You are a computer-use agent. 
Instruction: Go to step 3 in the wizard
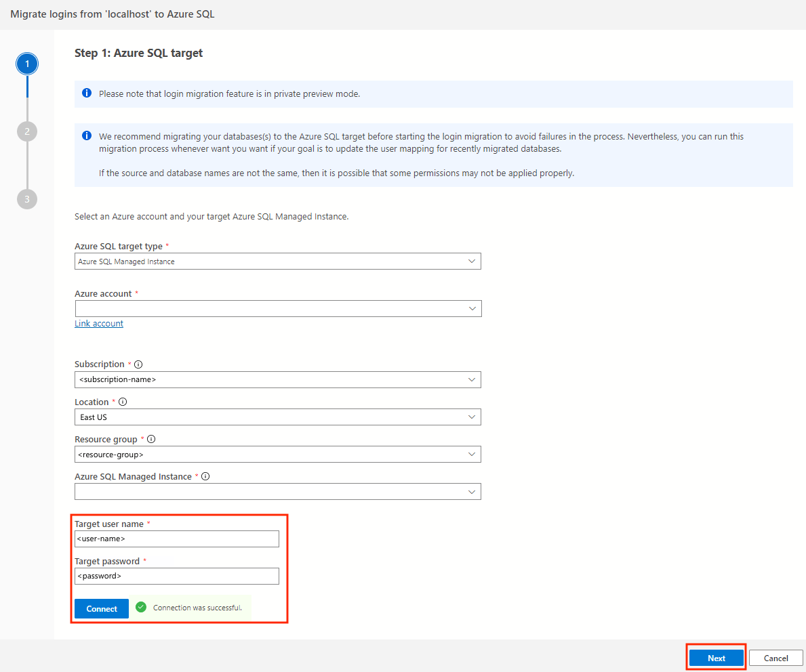[x=26, y=198]
